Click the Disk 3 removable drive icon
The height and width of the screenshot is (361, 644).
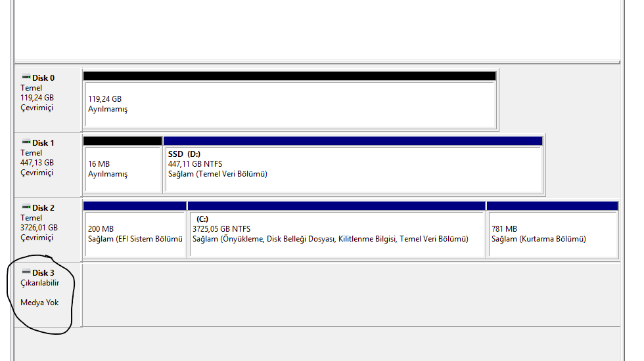click(x=26, y=272)
